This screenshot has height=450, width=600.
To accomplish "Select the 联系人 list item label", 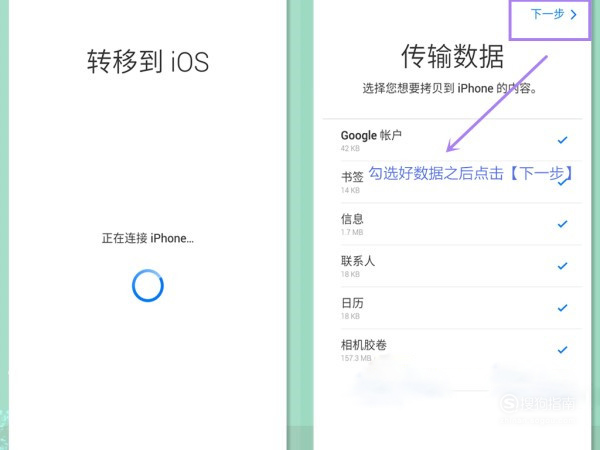I will (358, 261).
